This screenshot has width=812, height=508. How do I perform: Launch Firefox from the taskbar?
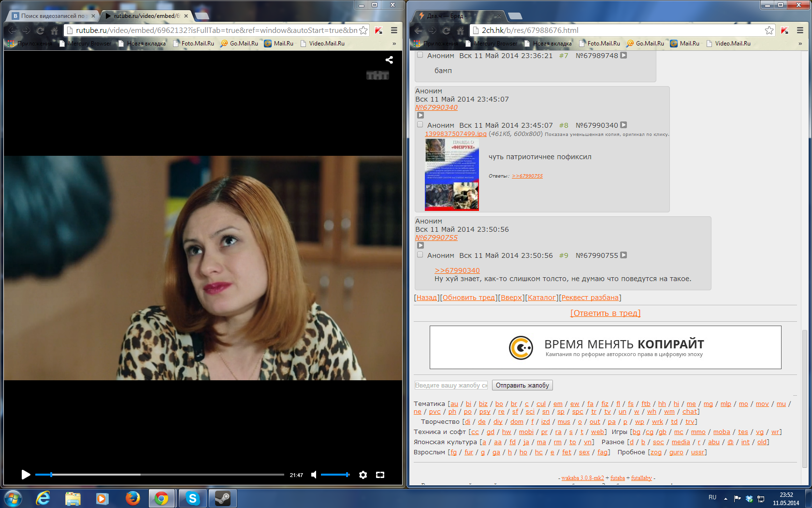132,498
